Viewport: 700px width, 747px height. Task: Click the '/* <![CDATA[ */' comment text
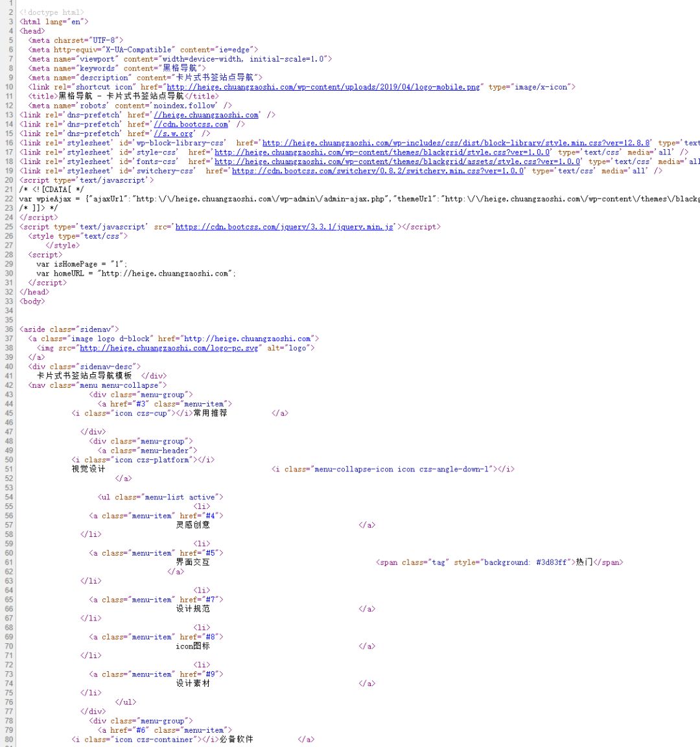[x=51, y=189]
